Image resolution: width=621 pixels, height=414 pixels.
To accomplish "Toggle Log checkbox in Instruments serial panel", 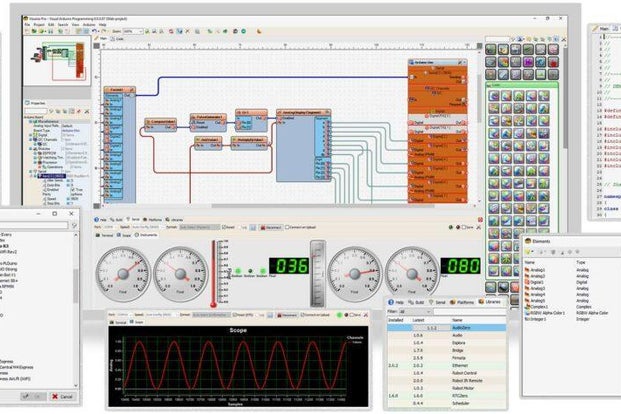I will pos(244,227).
